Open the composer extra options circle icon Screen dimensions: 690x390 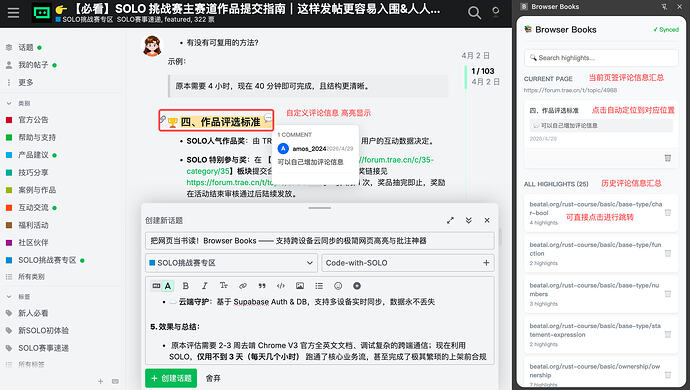click(x=357, y=286)
